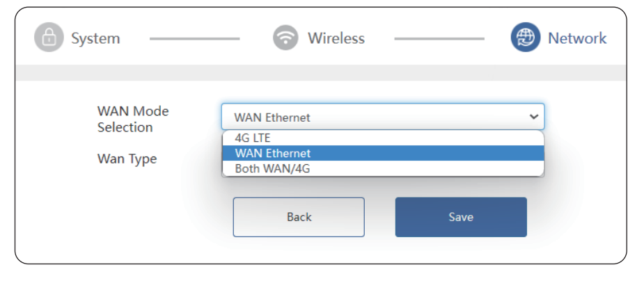The image size is (644, 281).
Task: Click the Wi-Fi icon for Wireless step
Action: (285, 38)
